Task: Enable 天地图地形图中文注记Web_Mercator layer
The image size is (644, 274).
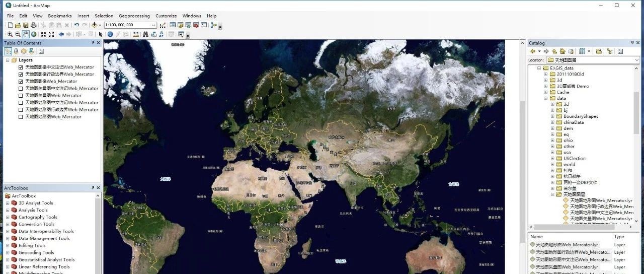Action: (x=21, y=102)
